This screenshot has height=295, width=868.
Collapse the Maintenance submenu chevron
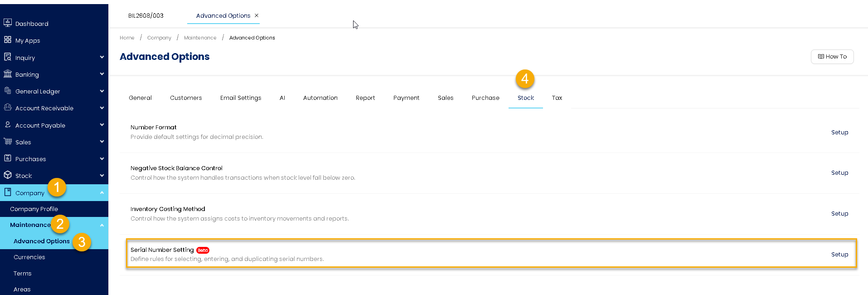[102, 225]
